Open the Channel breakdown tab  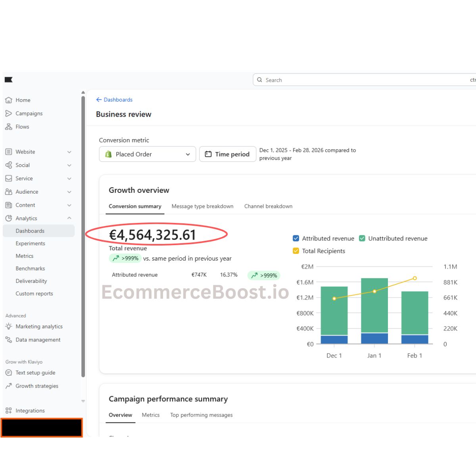coord(268,206)
